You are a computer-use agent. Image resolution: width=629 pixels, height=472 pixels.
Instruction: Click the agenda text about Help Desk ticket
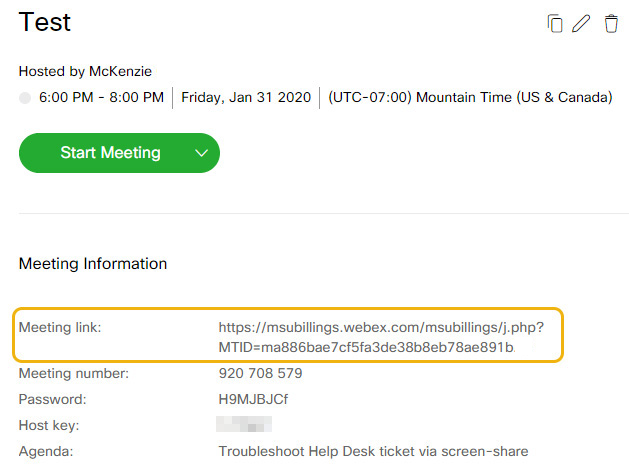tap(373, 451)
